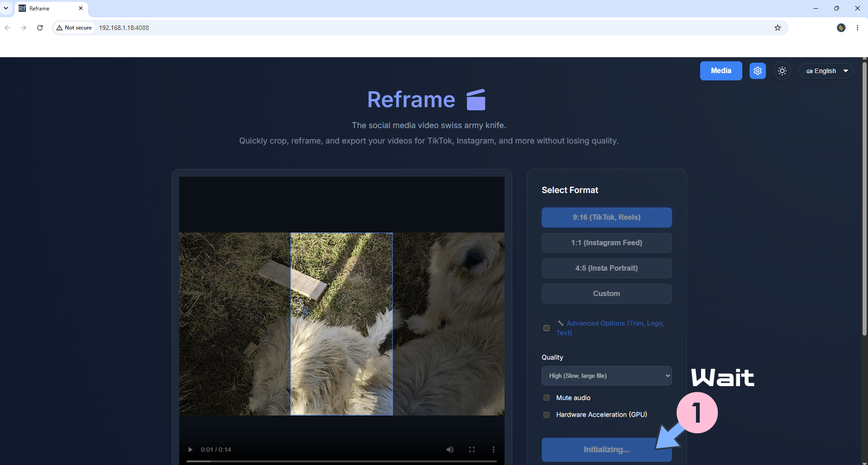The height and width of the screenshot is (465, 868).
Task: Enable Advanced Options checkbox
Action: (x=546, y=328)
